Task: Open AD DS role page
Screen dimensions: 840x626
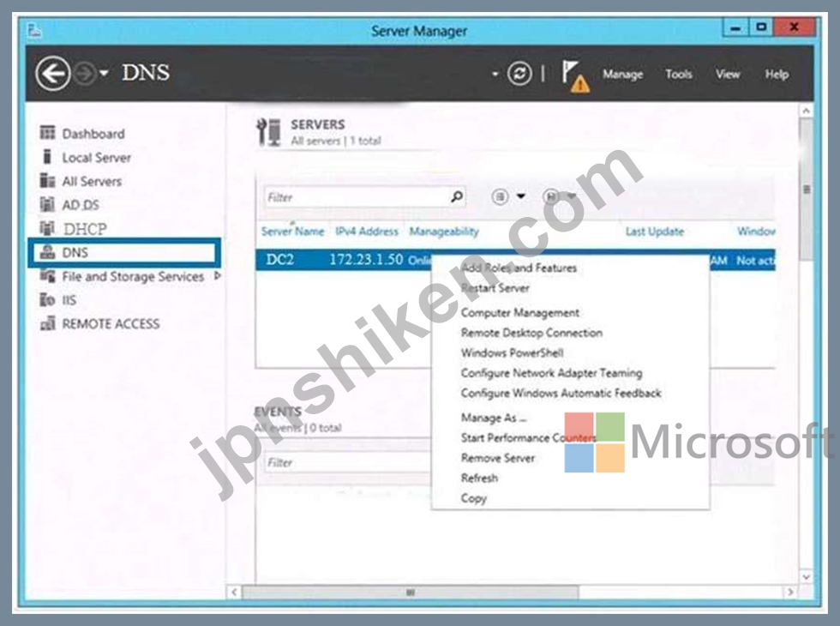Action: pyautogui.click(x=81, y=205)
